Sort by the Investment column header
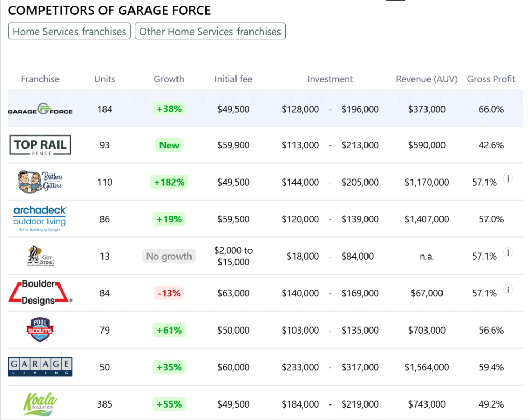 pos(330,79)
